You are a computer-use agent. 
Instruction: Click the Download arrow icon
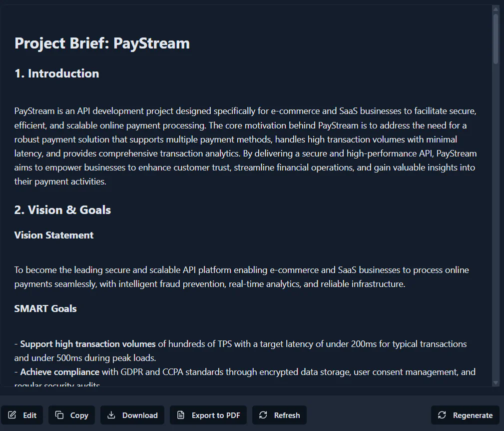click(x=111, y=415)
